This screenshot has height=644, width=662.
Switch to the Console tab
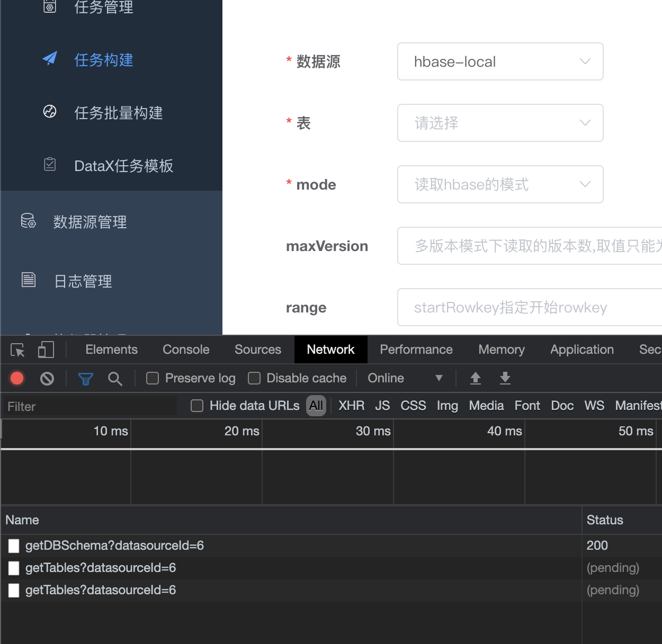coord(185,350)
